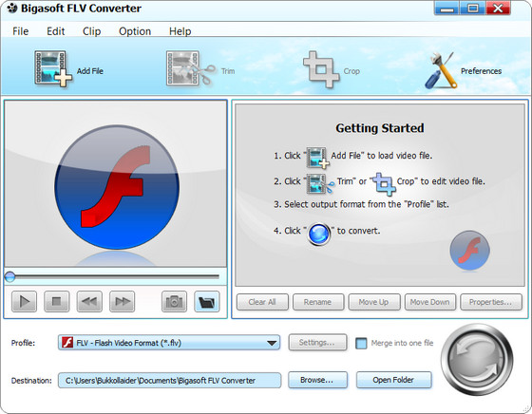532x414 pixels.
Task: Toggle Merge into one file checkbox
Action: [361, 343]
